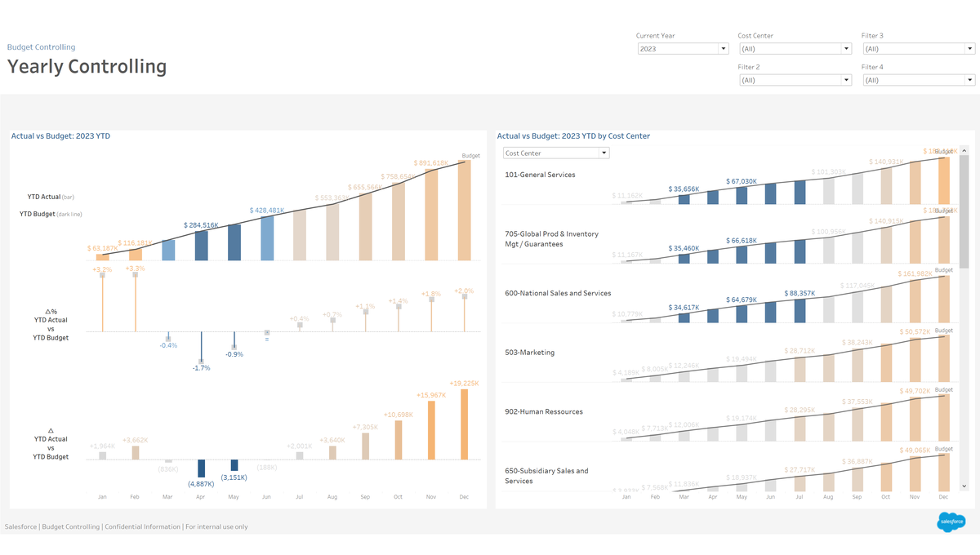Open the Filter 4 dropdown
980x555 pixels.
pos(917,80)
